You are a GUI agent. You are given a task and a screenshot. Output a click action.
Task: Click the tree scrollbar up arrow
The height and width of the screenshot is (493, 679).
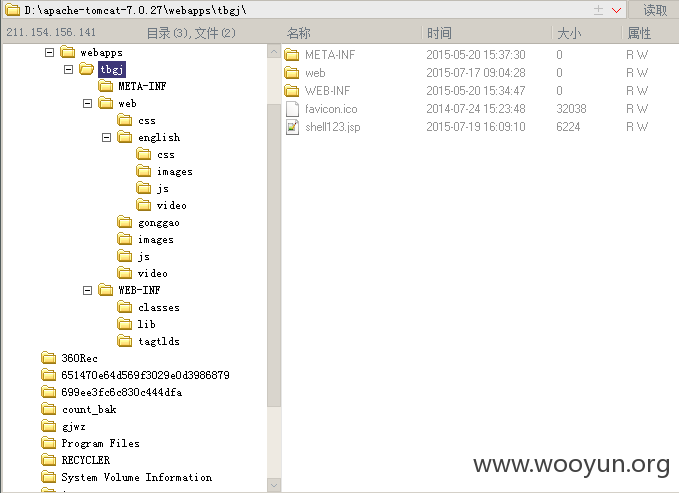[x=274, y=52]
